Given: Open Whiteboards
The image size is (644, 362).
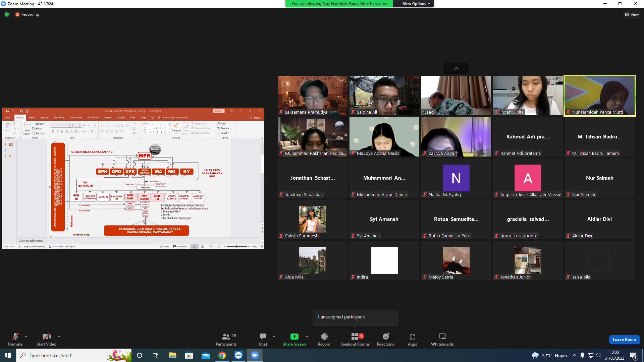Looking at the screenshot, I should (x=442, y=339).
